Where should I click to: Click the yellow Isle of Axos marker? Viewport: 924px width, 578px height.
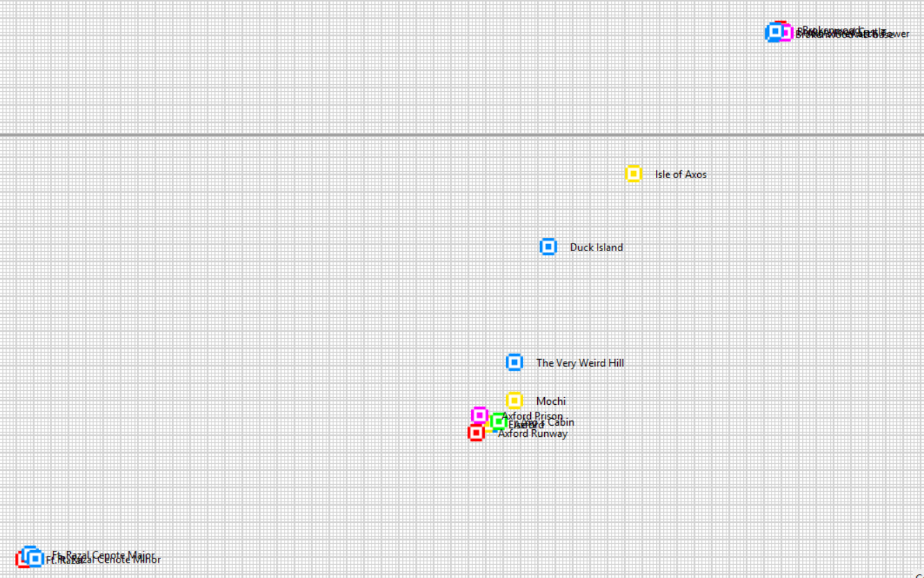pos(633,174)
